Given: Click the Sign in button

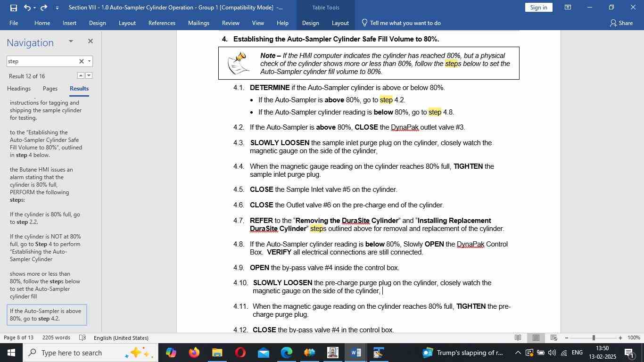Looking at the screenshot, I should 538,7.
